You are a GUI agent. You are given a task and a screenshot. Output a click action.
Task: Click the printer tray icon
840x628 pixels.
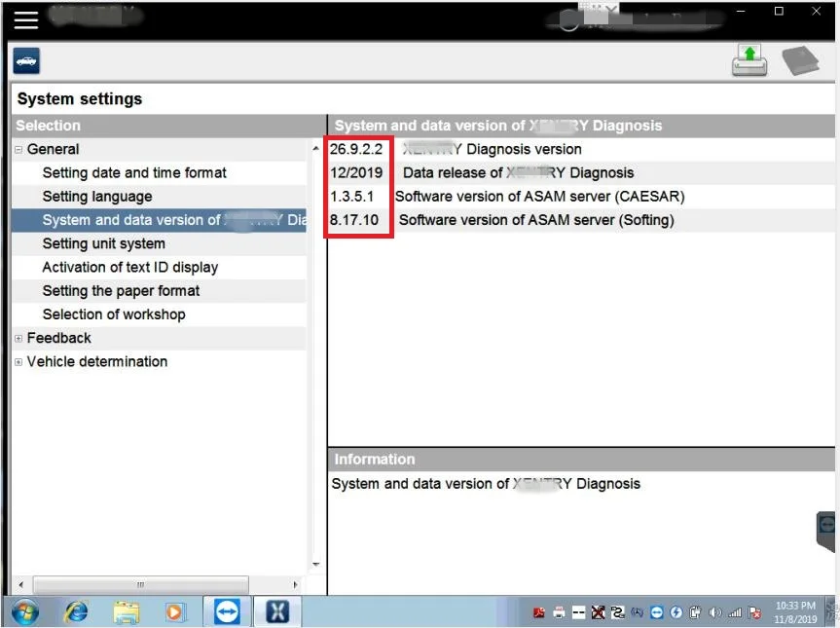click(x=559, y=612)
